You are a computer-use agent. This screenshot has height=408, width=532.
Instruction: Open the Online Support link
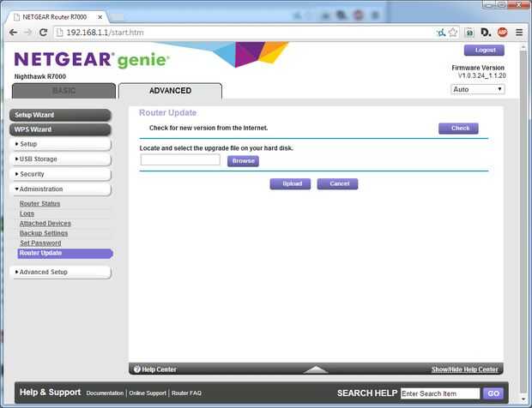[148, 393]
